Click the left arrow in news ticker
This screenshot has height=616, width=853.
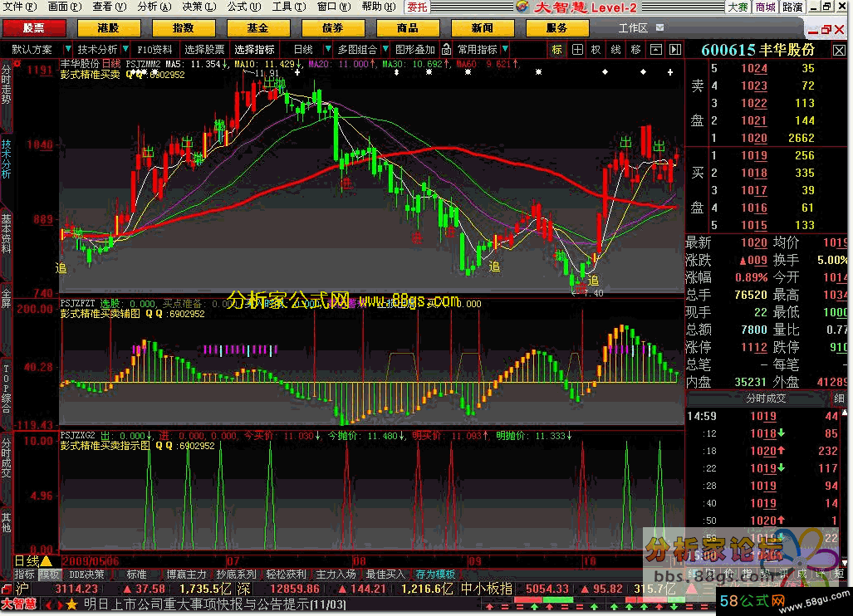[47, 604]
